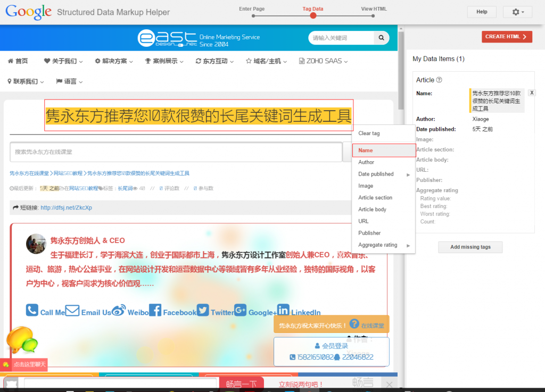Open the ZOHO SAAS navigation dropdown
This screenshot has height=392, width=545.
tap(323, 61)
